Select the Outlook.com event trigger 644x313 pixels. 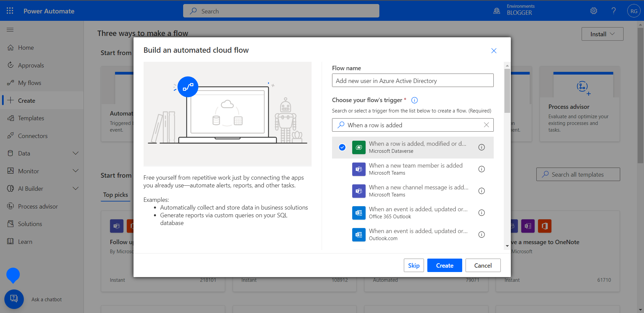(413, 234)
